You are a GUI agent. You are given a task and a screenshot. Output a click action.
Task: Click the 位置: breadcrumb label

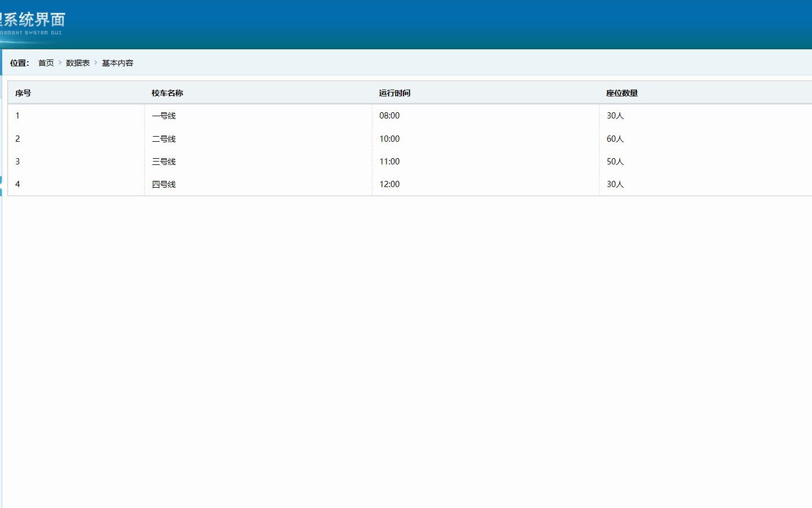pos(19,63)
